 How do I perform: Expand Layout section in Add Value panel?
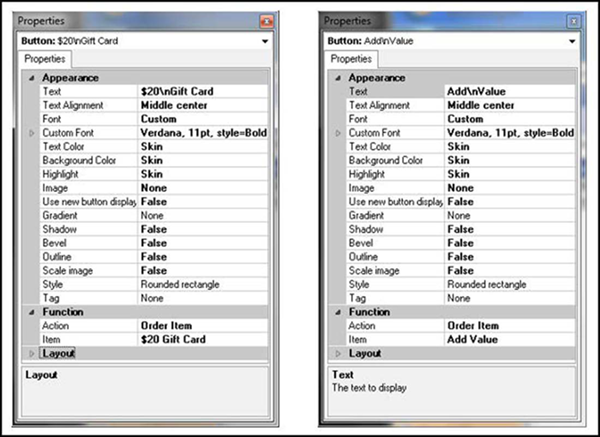pos(338,353)
